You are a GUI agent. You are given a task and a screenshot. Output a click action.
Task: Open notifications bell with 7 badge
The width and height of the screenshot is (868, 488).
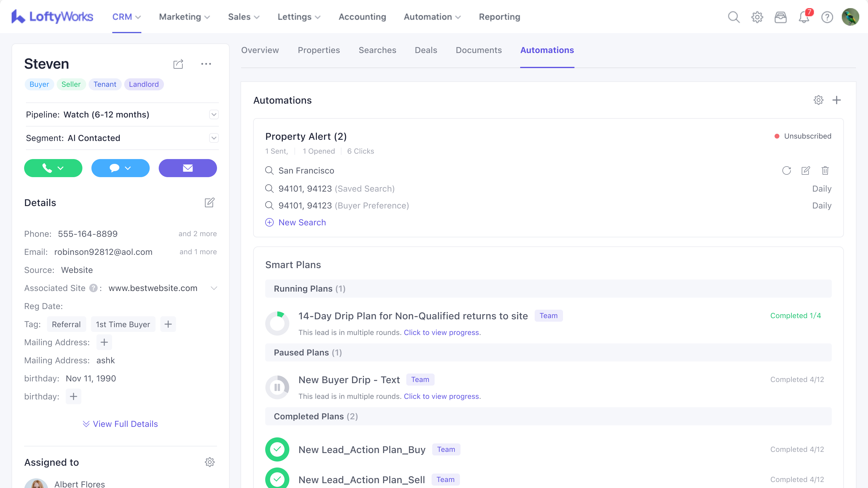click(804, 17)
